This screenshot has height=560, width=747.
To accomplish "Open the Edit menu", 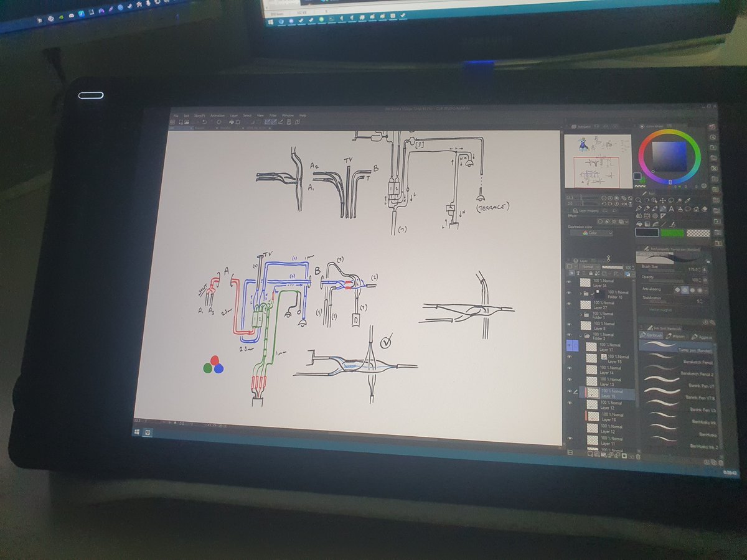I will pyautogui.click(x=186, y=116).
